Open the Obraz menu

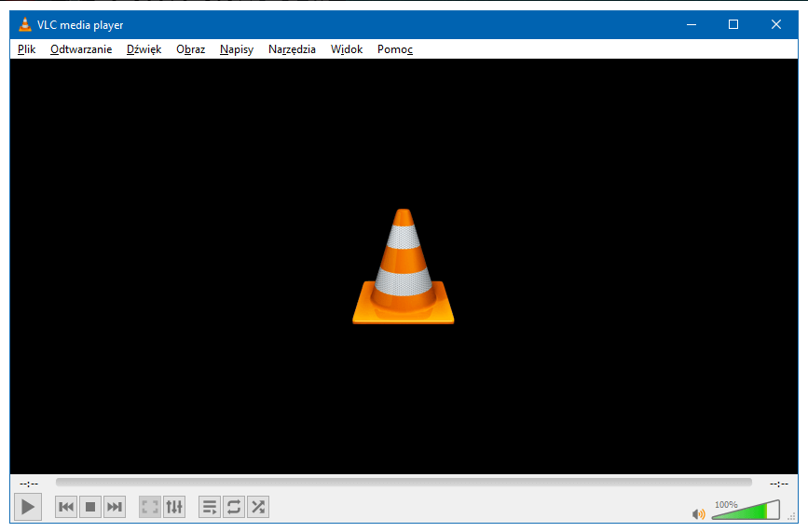pos(191,49)
